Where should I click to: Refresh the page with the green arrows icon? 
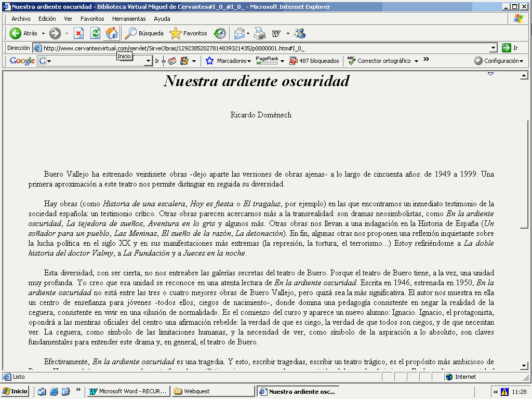[96, 33]
